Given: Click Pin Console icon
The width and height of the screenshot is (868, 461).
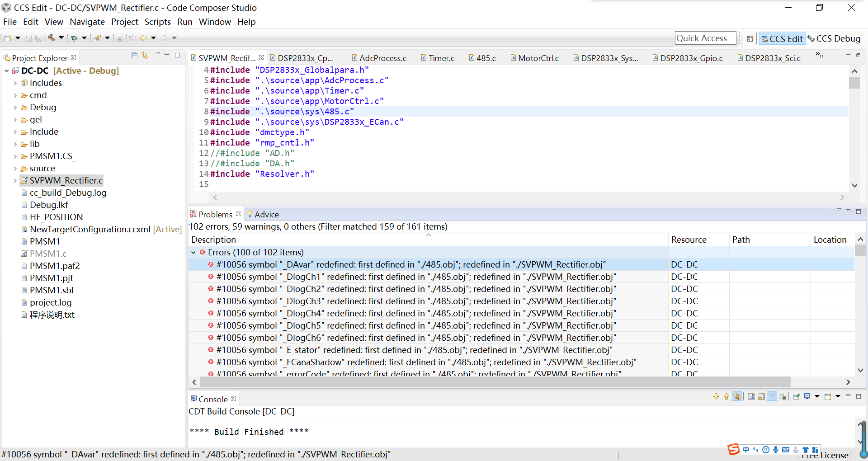Looking at the screenshot, I should coord(797,397).
